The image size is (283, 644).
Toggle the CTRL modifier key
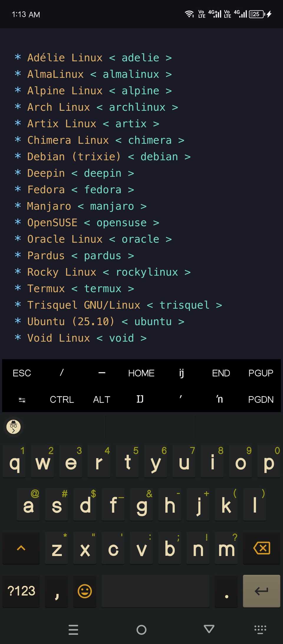coord(62,399)
